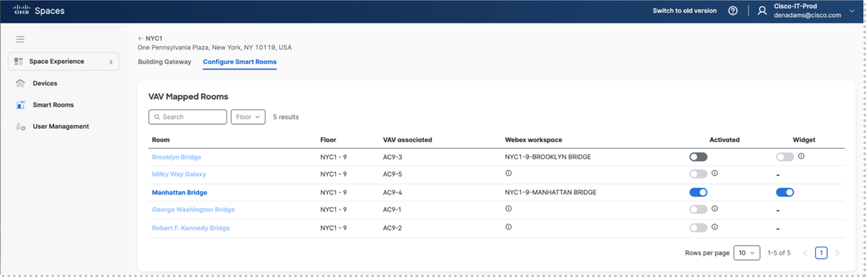Click info icon beside Brooklyn Bridge widget toggle
The image size is (868, 277).
point(801,156)
